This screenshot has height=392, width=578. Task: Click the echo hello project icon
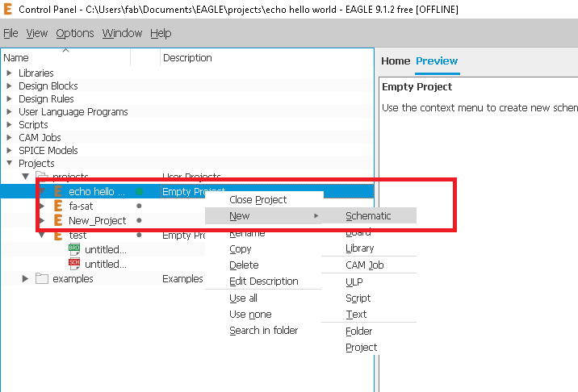pyautogui.click(x=58, y=191)
